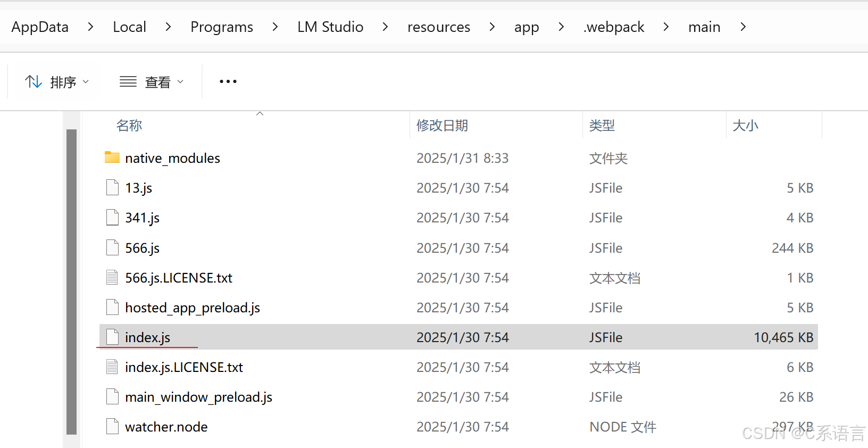Select the 341.js file name
Screen dimensions: 868x448
pyautogui.click(x=142, y=218)
